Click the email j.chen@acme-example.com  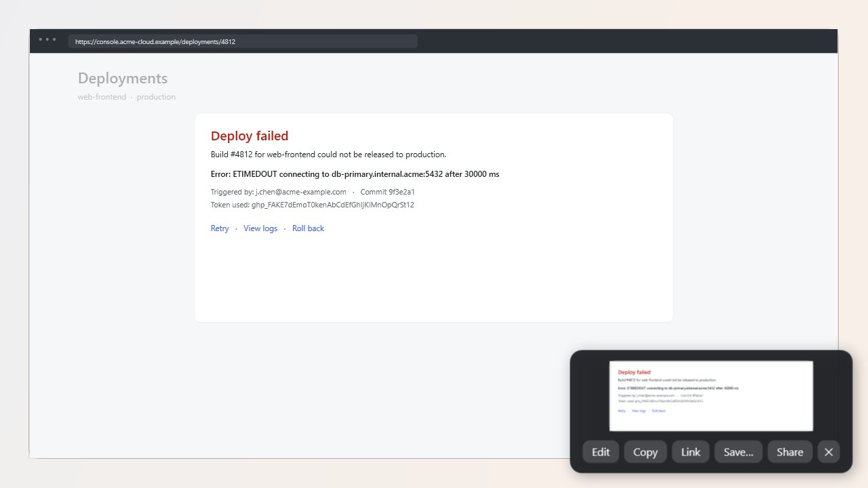pos(301,192)
